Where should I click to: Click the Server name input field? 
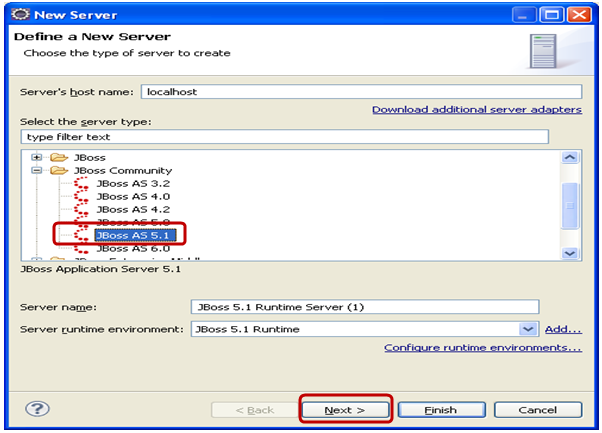pos(365,307)
